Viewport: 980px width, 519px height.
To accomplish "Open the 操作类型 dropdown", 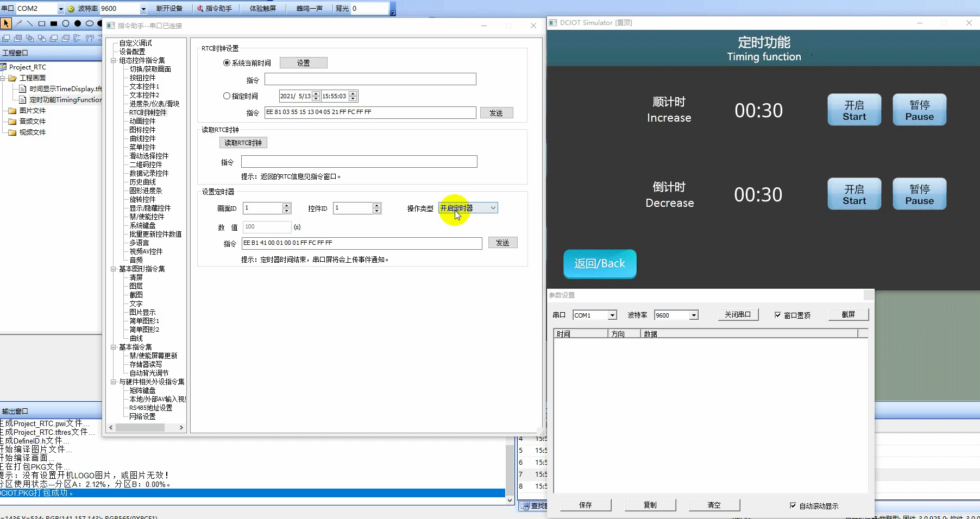I will (468, 208).
